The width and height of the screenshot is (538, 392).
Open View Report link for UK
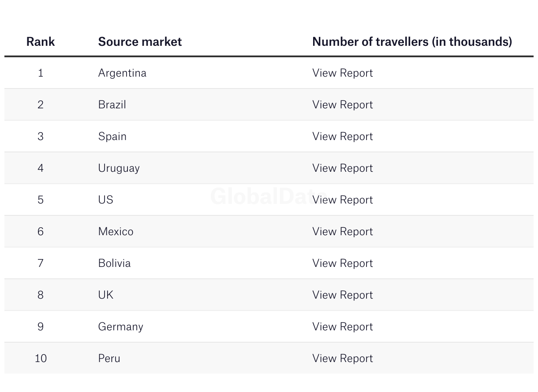342,295
